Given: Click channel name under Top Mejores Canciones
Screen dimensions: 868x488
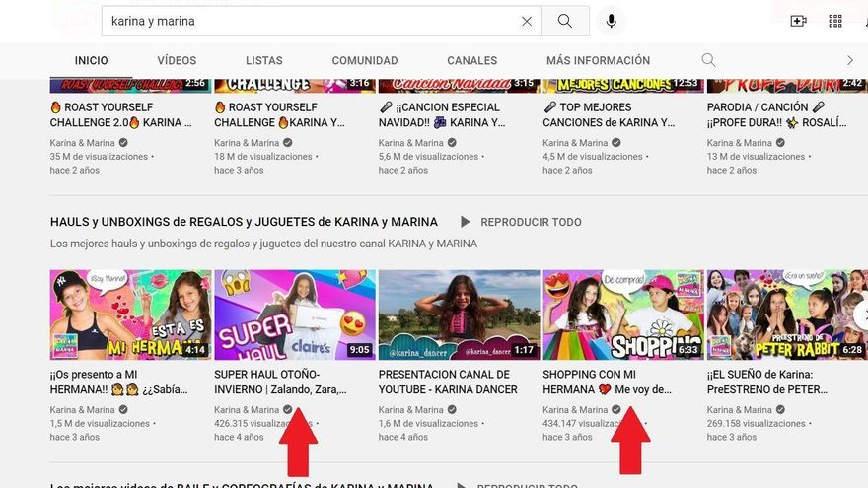Looking at the screenshot, I should 575,143.
